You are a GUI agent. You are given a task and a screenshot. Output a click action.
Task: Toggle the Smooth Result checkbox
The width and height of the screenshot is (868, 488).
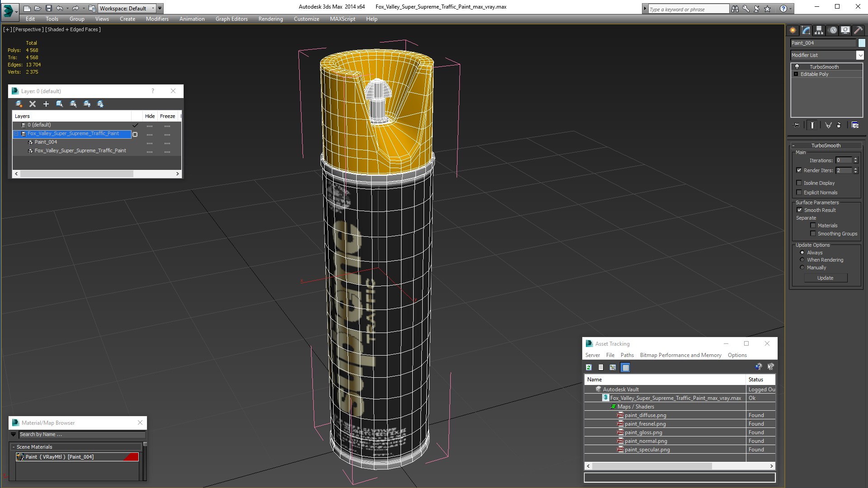click(x=799, y=210)
